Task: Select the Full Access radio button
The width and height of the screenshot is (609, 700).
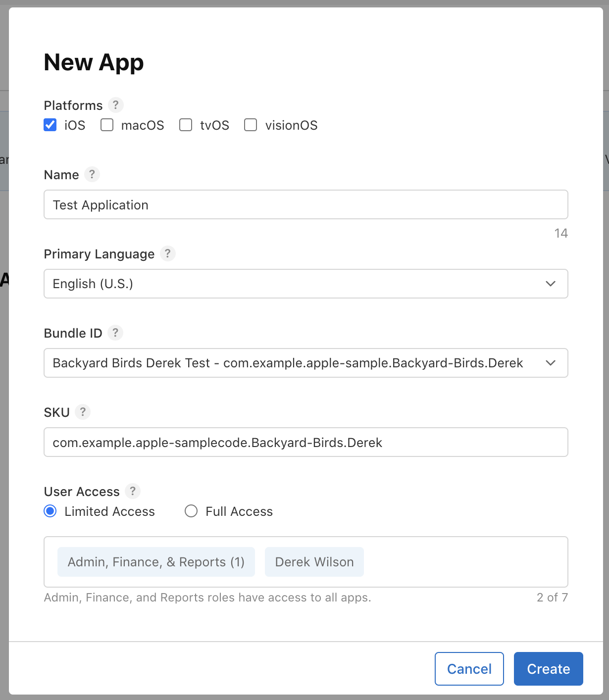Action: [191, 511]
